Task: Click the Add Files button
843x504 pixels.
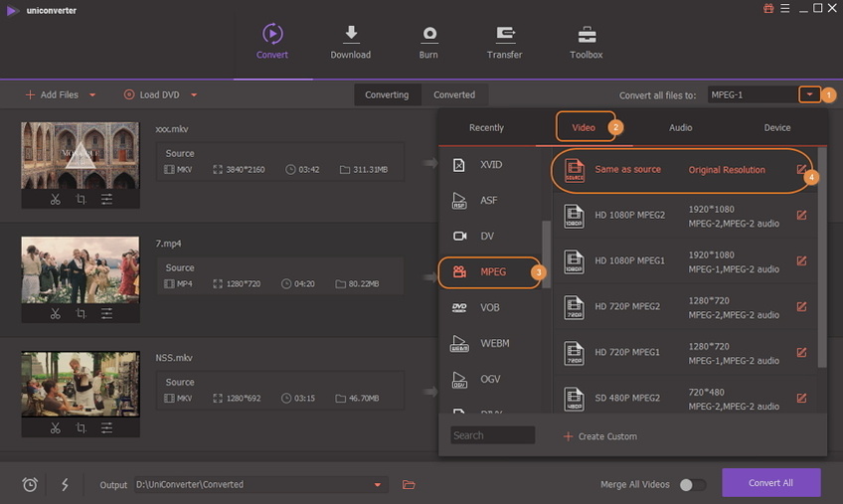Action: point(52,94)
